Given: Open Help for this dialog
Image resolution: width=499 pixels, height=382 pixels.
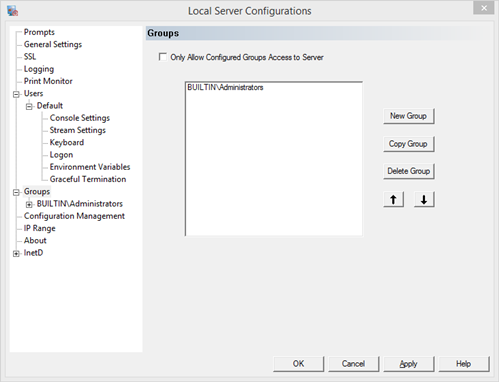Looking at the screenshot, I should [x=464, y=364].
